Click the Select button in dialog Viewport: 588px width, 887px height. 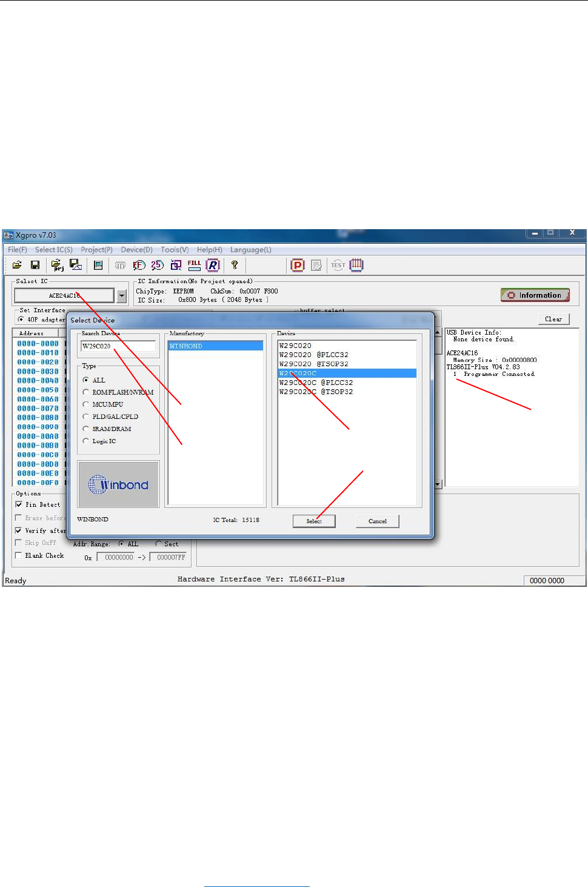tap(314, 521)
